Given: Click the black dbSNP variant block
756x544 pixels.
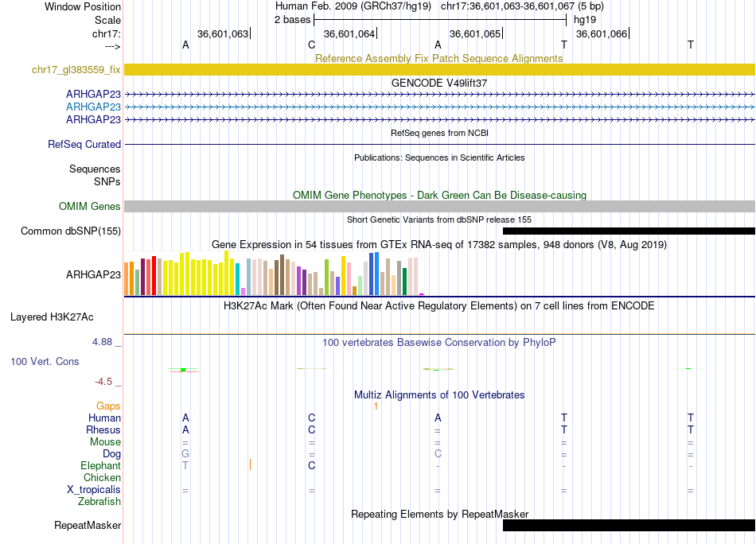Looking at the screenshot, I should [629, 231].
